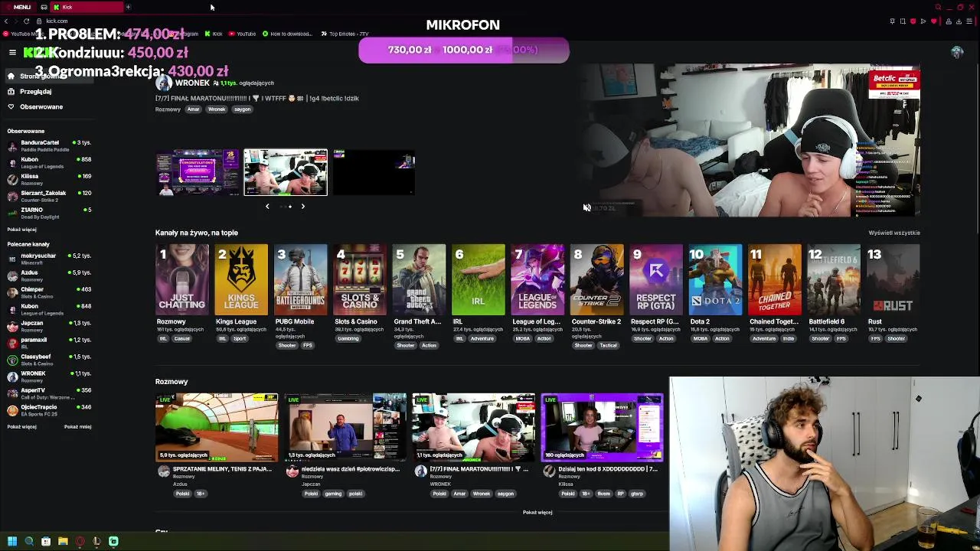Open the niedziela wasz dzień stream thumbnail
The height and width of the screenshot is (551, 980).
tap(345, 428)
